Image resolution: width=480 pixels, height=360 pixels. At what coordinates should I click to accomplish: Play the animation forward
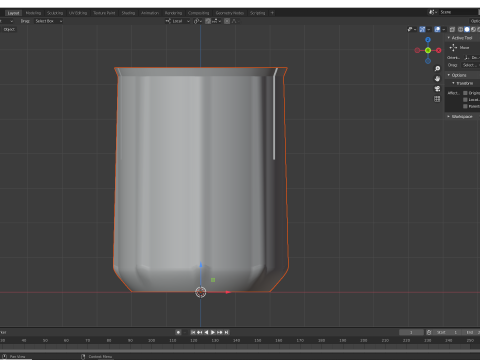point(213,332)
